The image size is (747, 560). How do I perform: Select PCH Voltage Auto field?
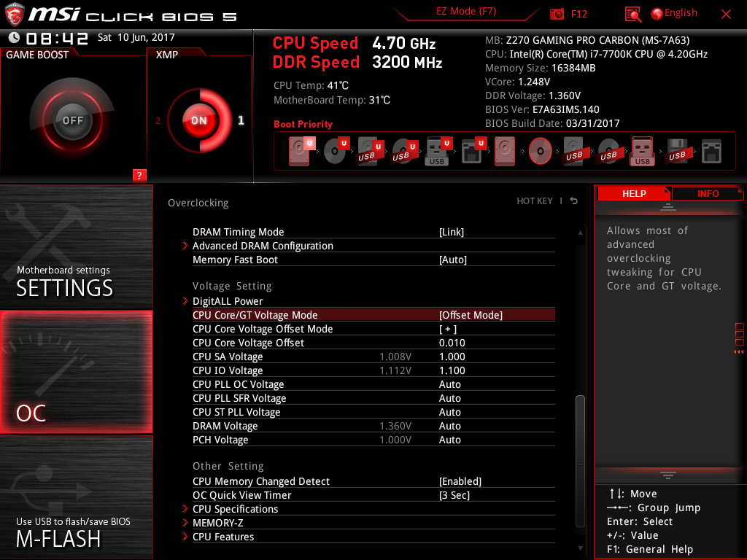449,440
